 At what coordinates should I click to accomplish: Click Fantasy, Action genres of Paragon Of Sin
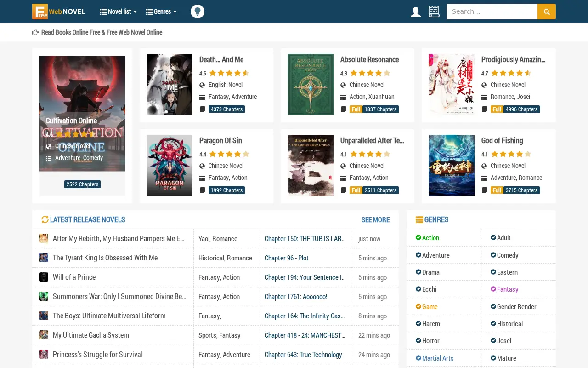click(228, 178)
